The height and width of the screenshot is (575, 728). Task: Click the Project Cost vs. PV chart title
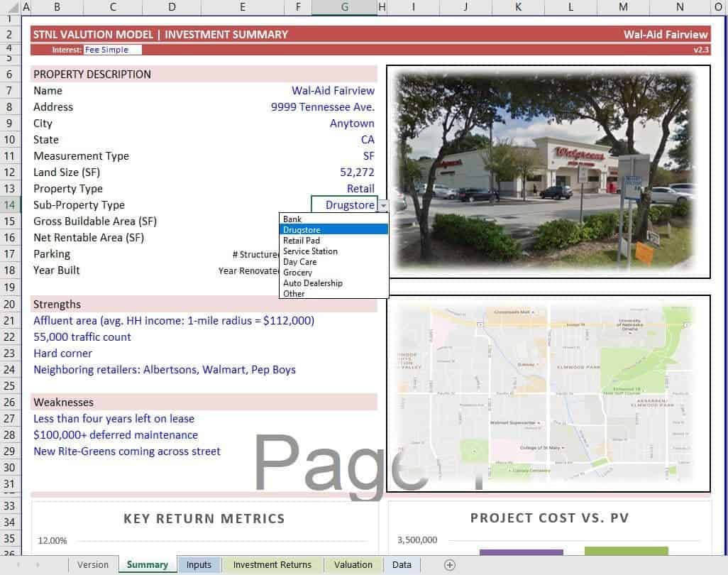[x=549, y=518]
